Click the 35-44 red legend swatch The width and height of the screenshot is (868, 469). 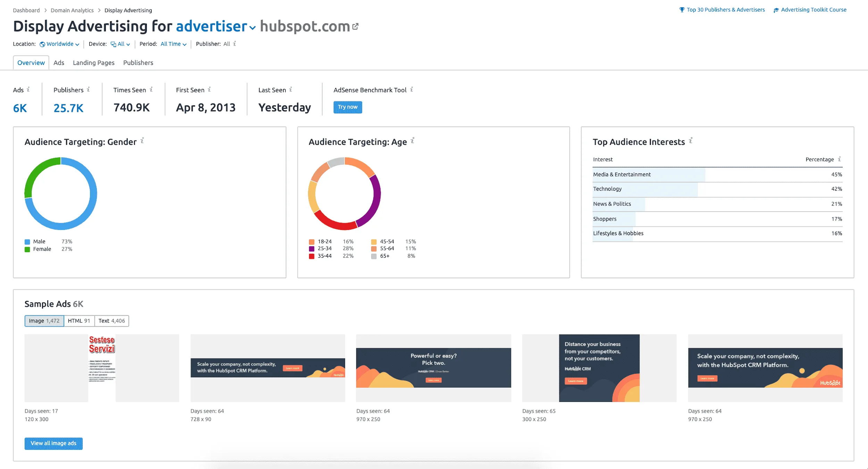[x=311, y=256]
